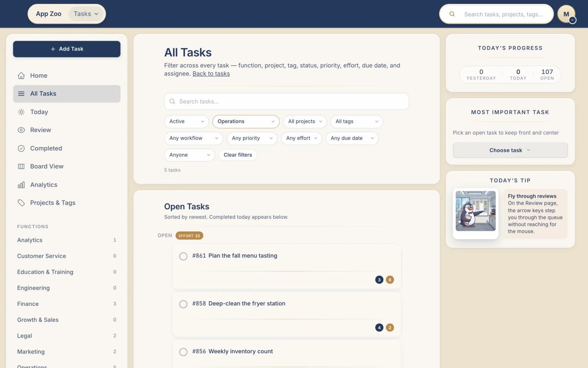Image resolution: width=588 pixels, height=368 pixels.
Task: Click the plus icon on Add Task
Action: click(53, 49)
